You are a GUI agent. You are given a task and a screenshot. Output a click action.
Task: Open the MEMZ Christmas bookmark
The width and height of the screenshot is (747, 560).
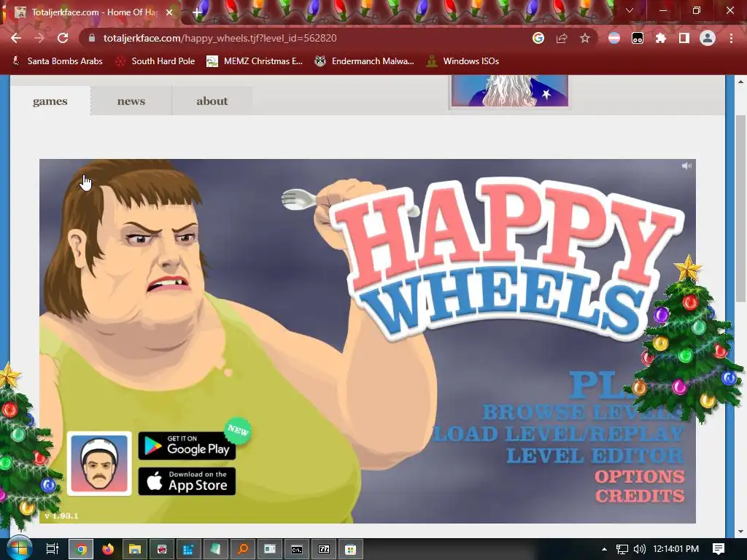255,61
